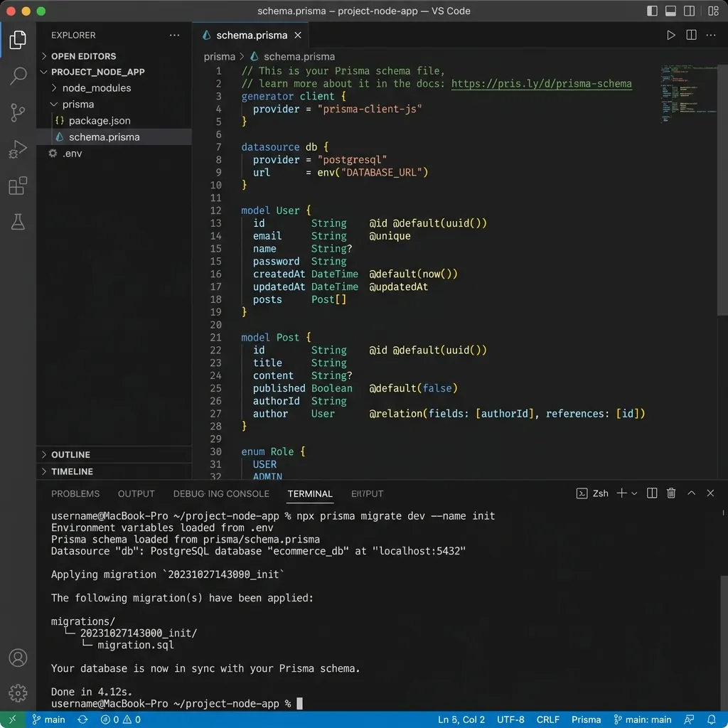Collapse the PROJECT_NODE_APP folder section

[114, 72]
